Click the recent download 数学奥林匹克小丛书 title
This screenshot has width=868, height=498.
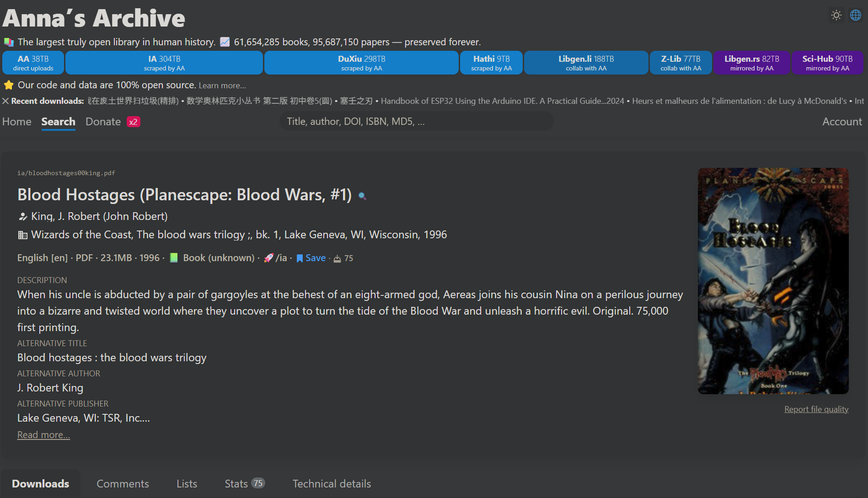click(x=259, y=101)
